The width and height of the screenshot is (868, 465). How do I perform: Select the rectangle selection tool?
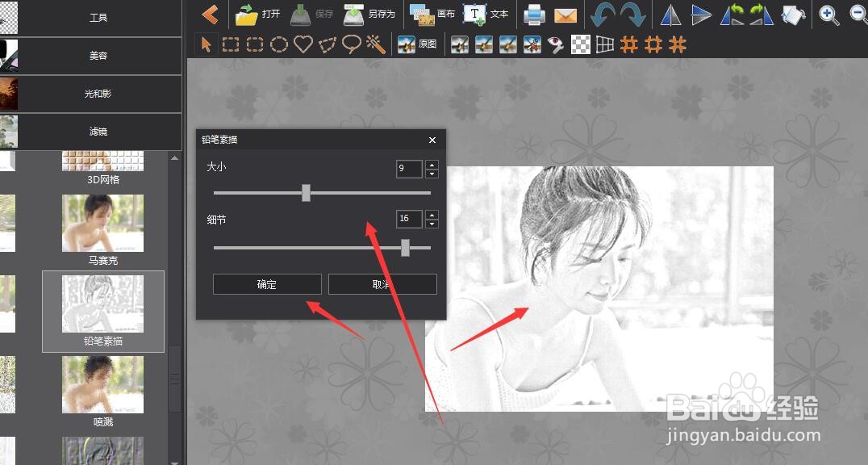tap(230, 44)
